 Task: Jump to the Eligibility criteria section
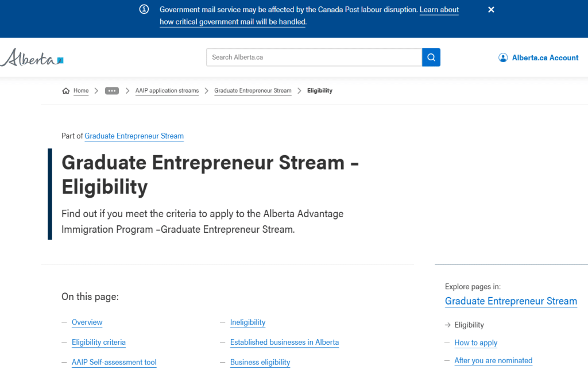[x=98, y=343]
